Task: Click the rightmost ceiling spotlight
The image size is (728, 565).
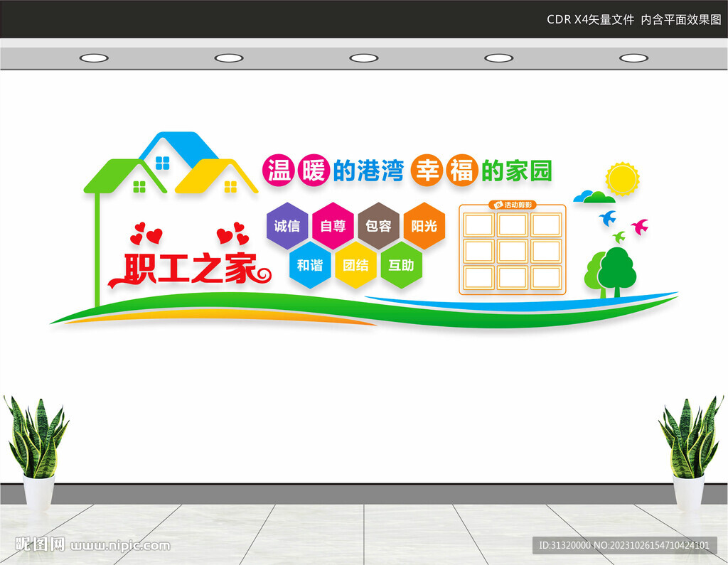Action: (x=633, y=58)
